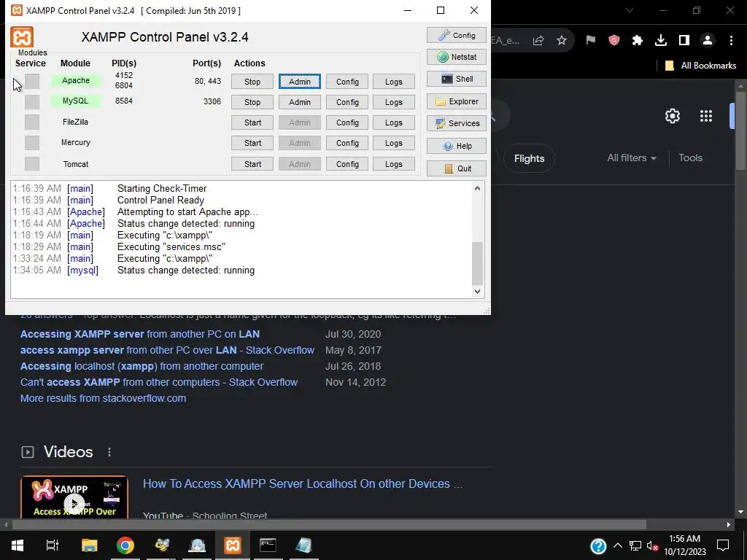Open the command prompt taskbar icon

pyautogui.click(x=268, y=545)
